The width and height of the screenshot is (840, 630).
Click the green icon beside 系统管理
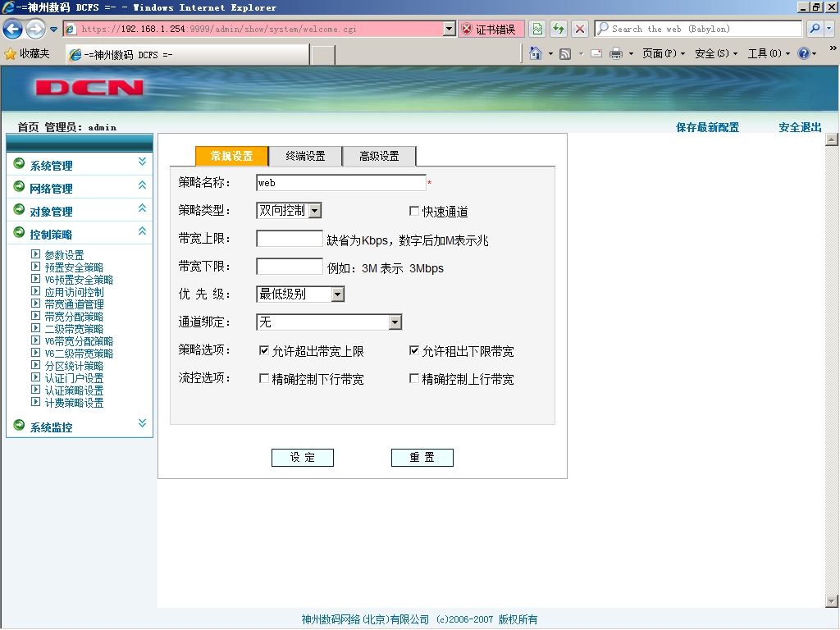tap(19, 163)
